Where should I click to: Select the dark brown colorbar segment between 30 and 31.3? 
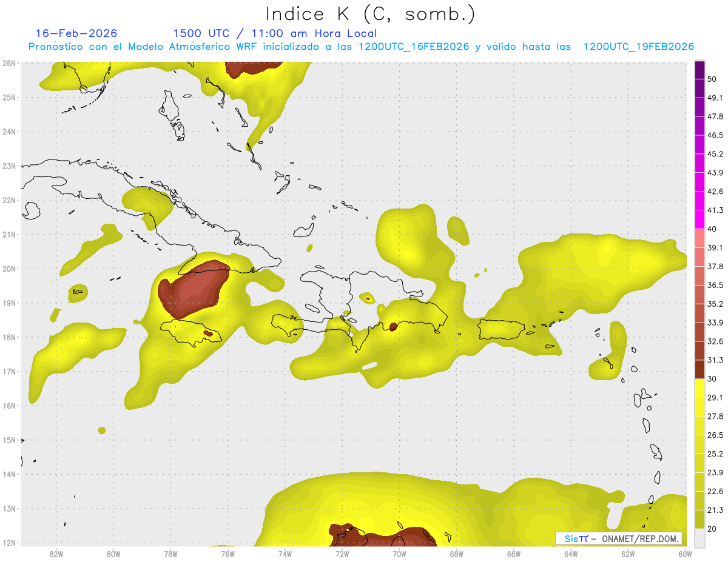click(699, 370)
